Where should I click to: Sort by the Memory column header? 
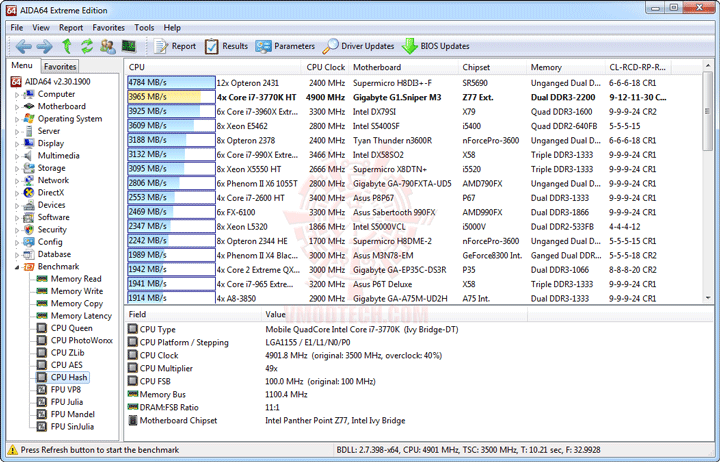(x=566, y=67)
